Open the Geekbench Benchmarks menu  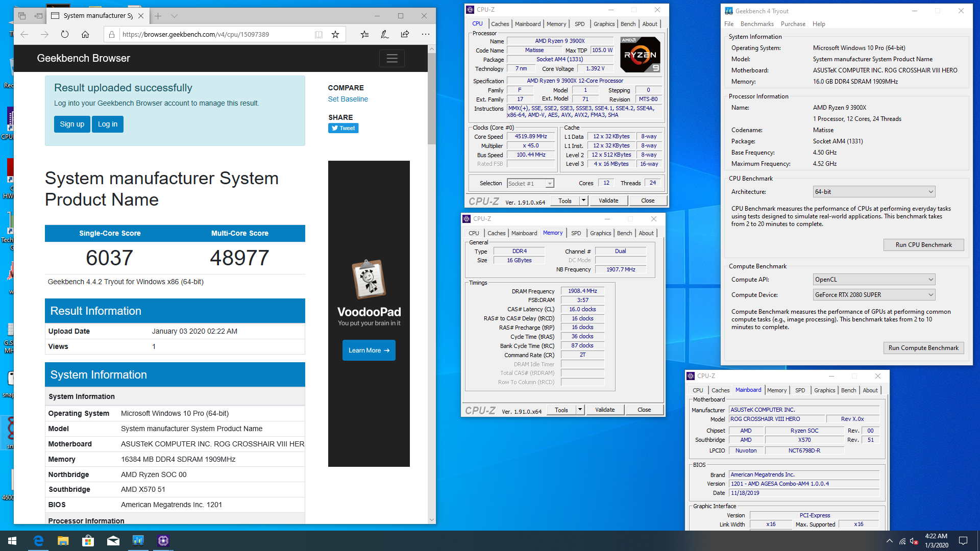(x=757, y=24)
